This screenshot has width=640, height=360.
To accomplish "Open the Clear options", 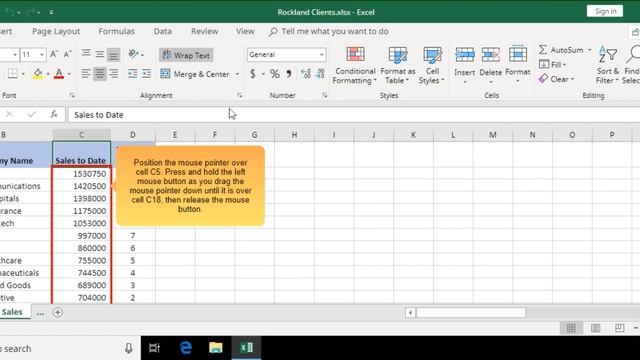I will coord(556,79).
